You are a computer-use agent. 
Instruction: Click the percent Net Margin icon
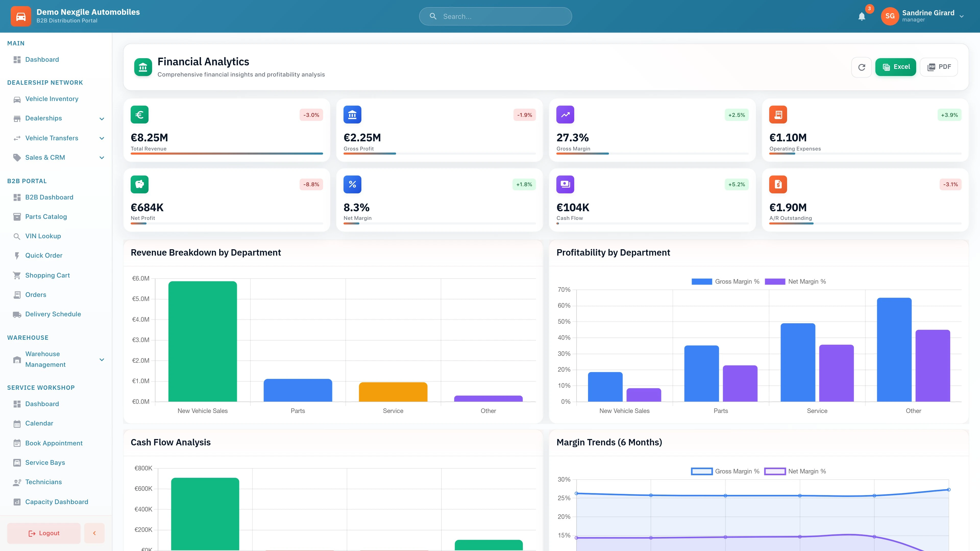coord(352,184)
